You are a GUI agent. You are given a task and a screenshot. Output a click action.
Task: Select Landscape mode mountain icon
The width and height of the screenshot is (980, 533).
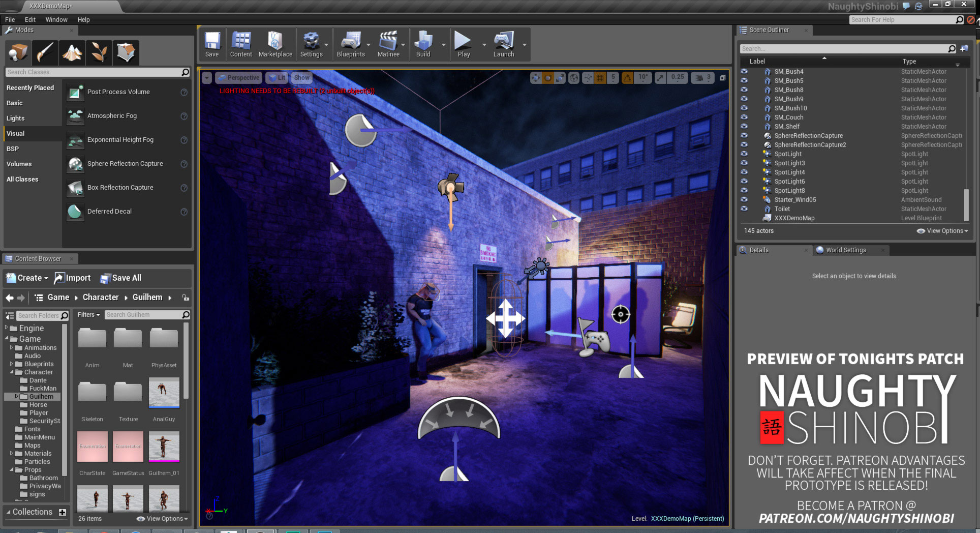click(72, 52)
